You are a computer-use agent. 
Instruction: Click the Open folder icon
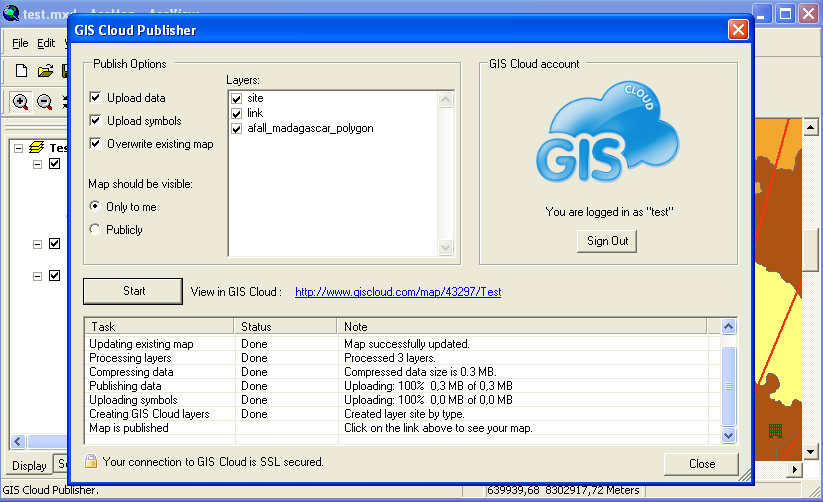pyautogui.click(x=45, y=71)
